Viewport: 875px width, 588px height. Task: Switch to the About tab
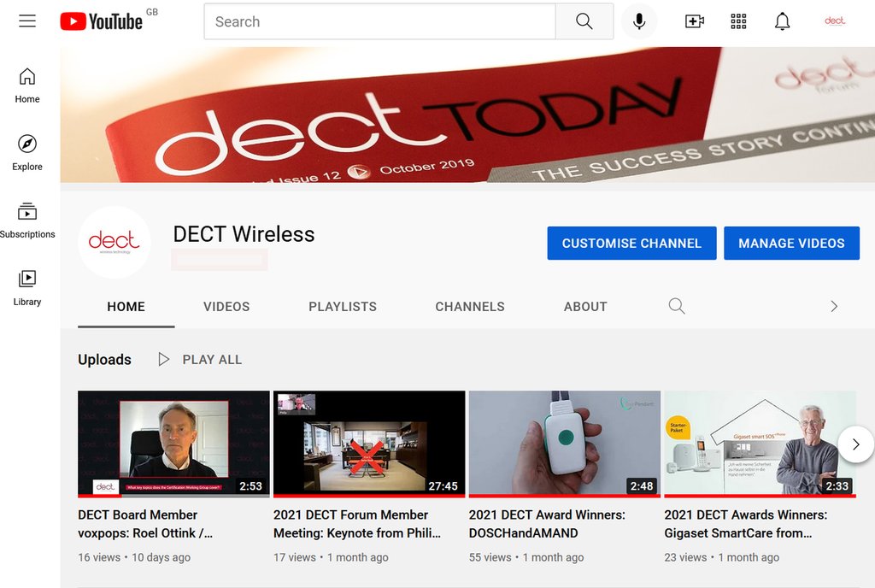pyautogui.click(x=585, y=306)
